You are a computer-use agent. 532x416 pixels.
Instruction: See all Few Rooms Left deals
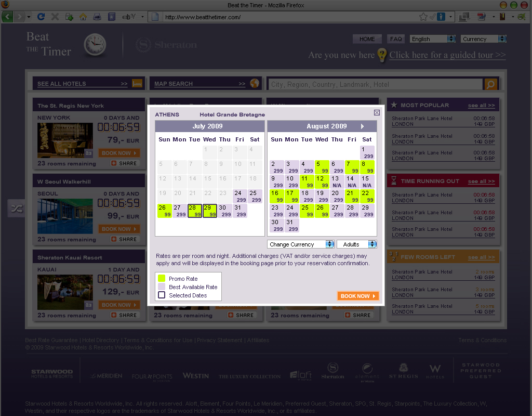pos(481,257)
